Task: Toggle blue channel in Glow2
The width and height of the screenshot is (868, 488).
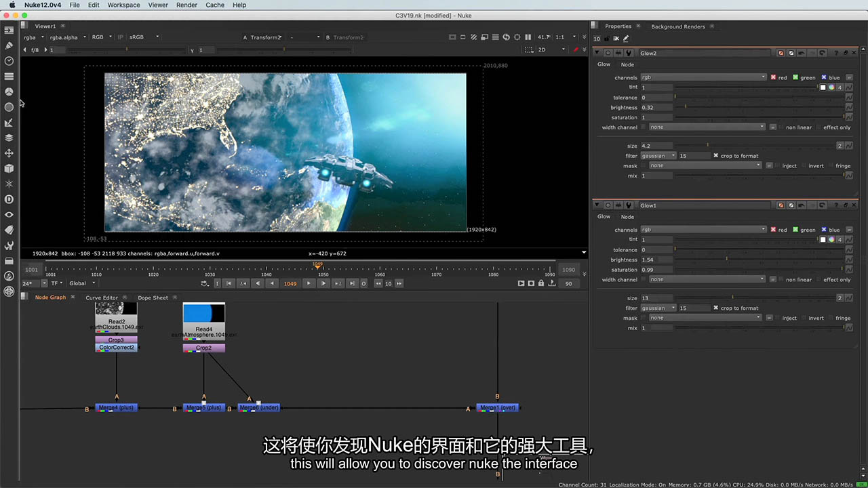Action: click(x=824, y=77)
